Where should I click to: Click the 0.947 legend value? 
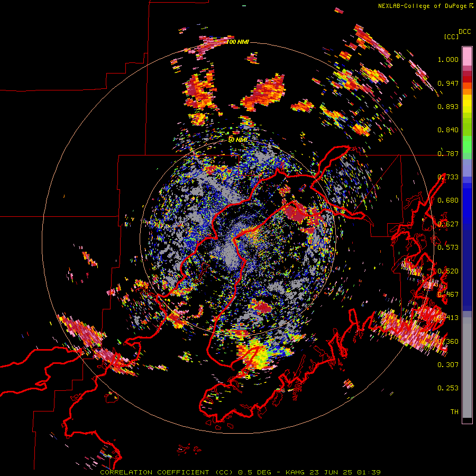pos(448,83)
